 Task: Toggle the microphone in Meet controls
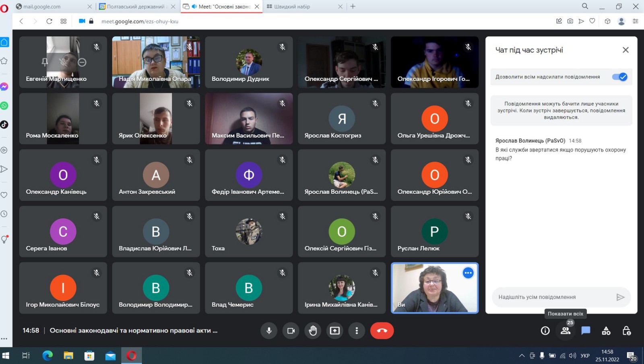tap(269, 331)
